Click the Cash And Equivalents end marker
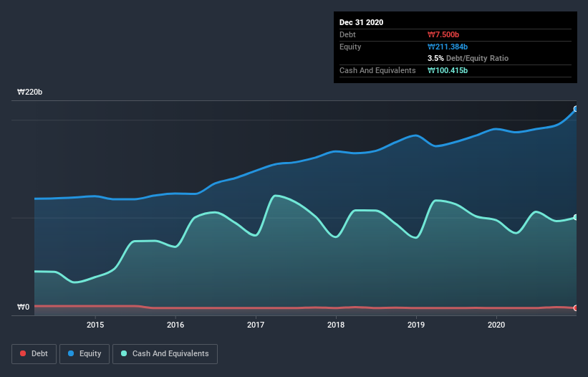The height and width of the screenshot is (377, 588). click(x=576, y=217)
